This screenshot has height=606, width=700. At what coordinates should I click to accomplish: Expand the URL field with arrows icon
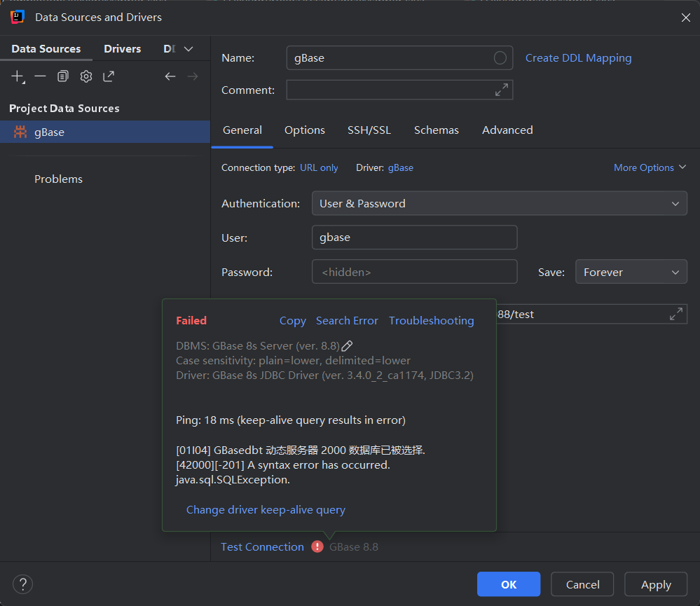[x=676, y=314]
